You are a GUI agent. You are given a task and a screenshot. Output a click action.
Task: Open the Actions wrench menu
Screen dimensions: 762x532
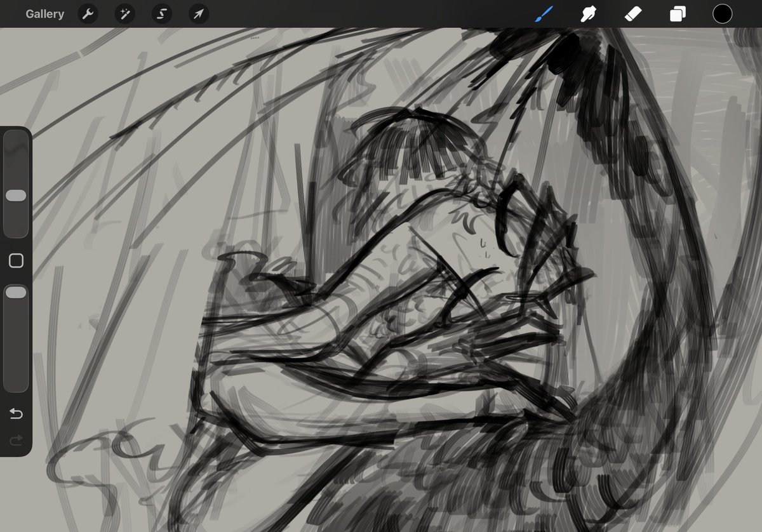click(x=88, y=14)
